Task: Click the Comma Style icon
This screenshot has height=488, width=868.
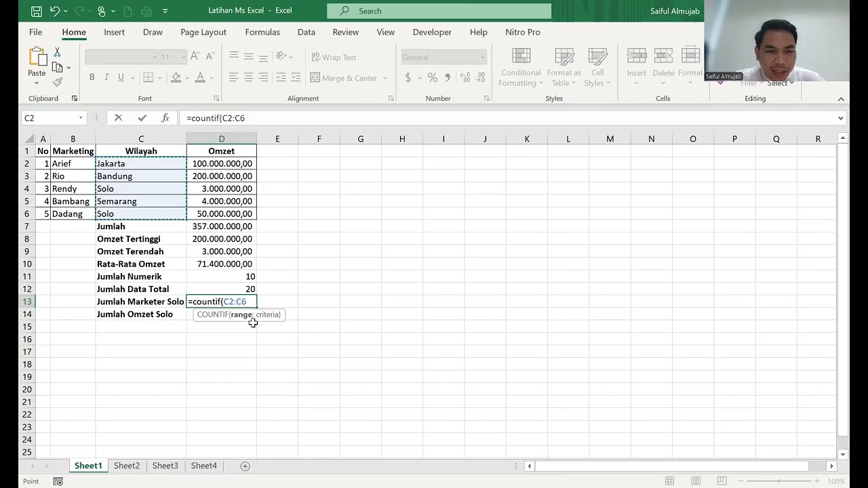Action: pyautogui.click(x=448, y=77)
